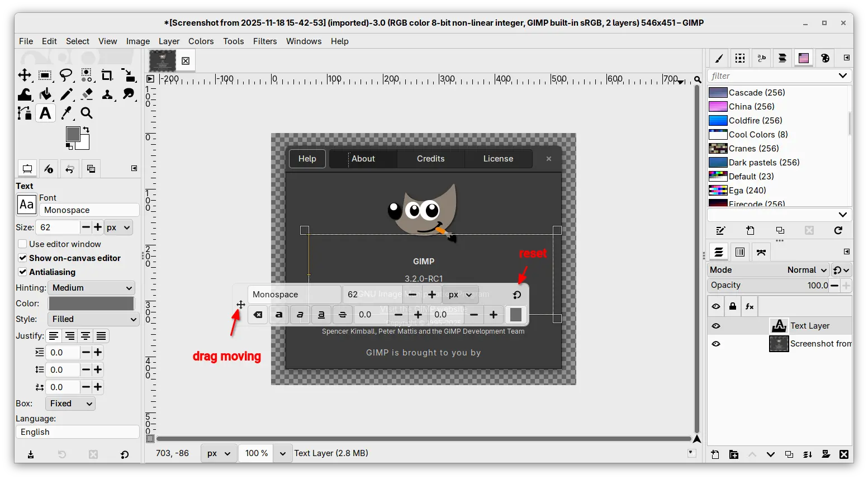Click the text Color swatch

pos(91,303)
